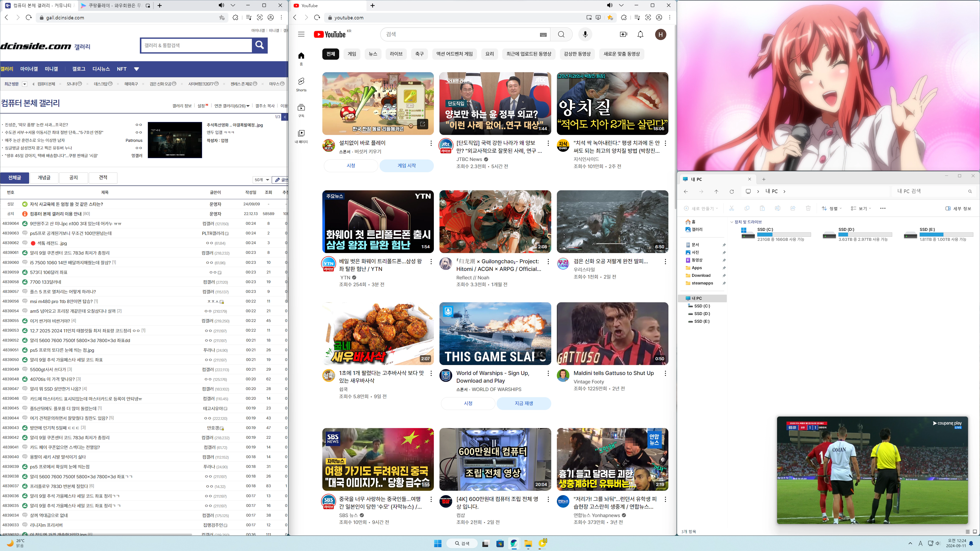Mute audio speaker in dcinside browser title bar

221,5
